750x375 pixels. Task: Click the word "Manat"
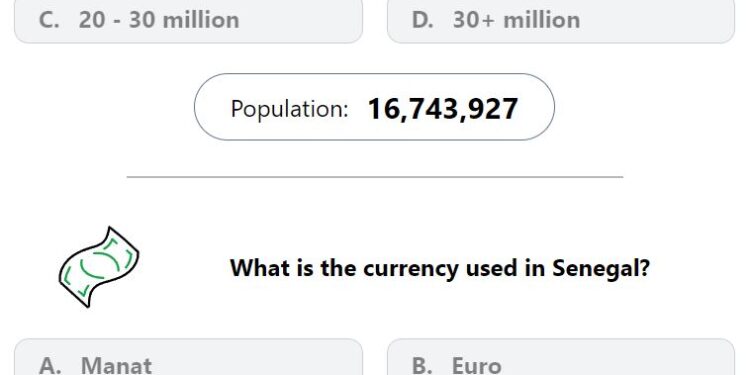116,366
